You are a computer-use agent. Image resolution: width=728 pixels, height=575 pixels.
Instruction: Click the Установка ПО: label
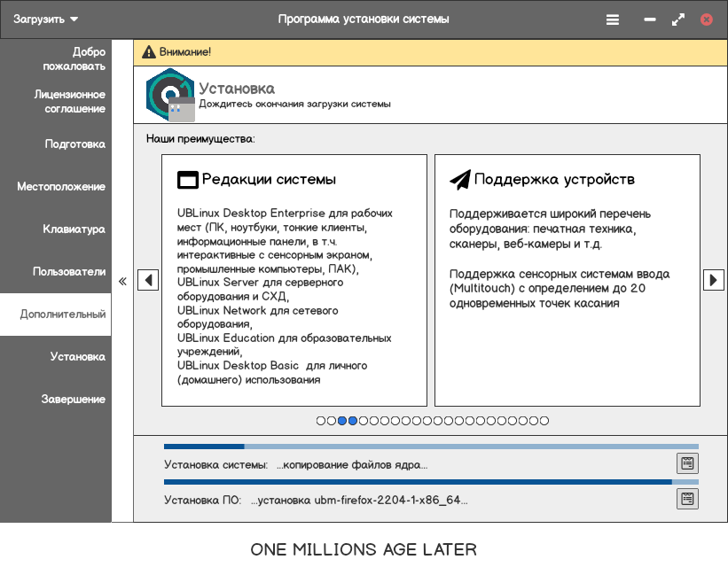pos(203,500)
